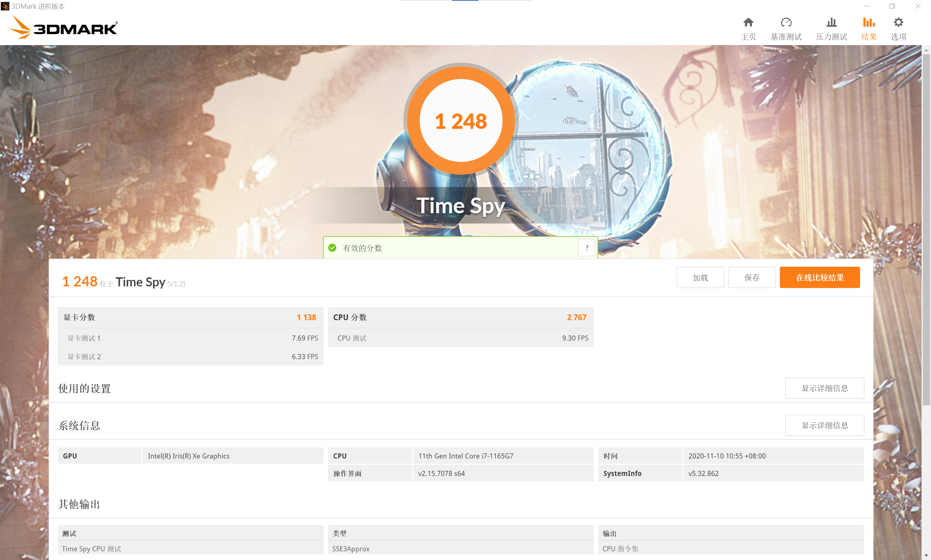Screen dimensions: 931x560
Task: Click 在线比较结果 compare online button
Action: 819,277
